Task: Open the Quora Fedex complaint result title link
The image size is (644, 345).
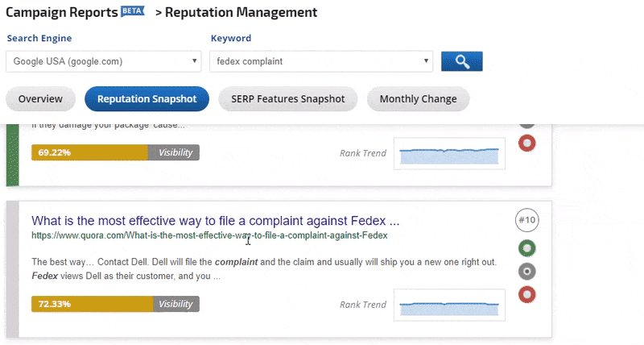Action: pos(215,220)
